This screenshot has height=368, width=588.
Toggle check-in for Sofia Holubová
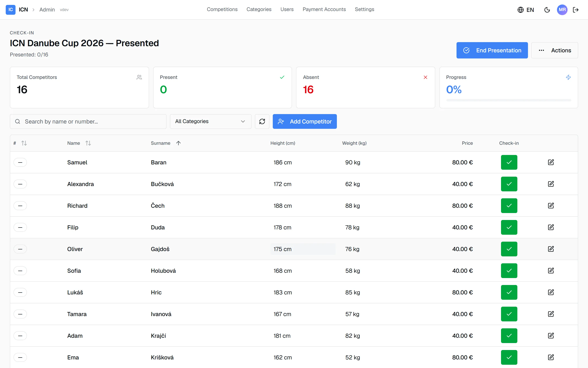point(509,271)
